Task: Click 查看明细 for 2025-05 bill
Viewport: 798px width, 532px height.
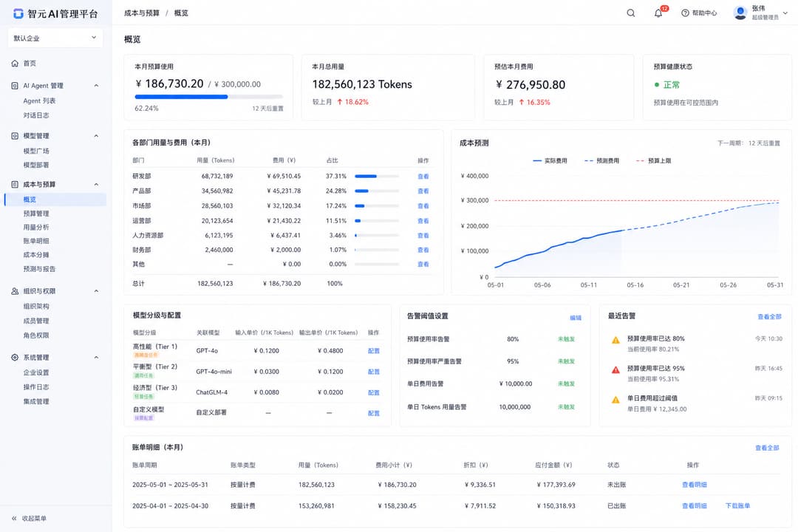Action: pyautogui.click(x=694, y=485)
